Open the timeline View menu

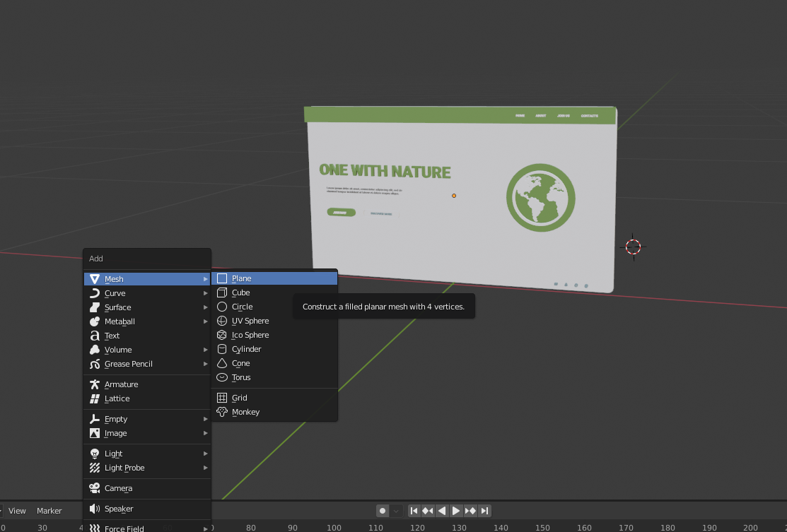(17, 510)
